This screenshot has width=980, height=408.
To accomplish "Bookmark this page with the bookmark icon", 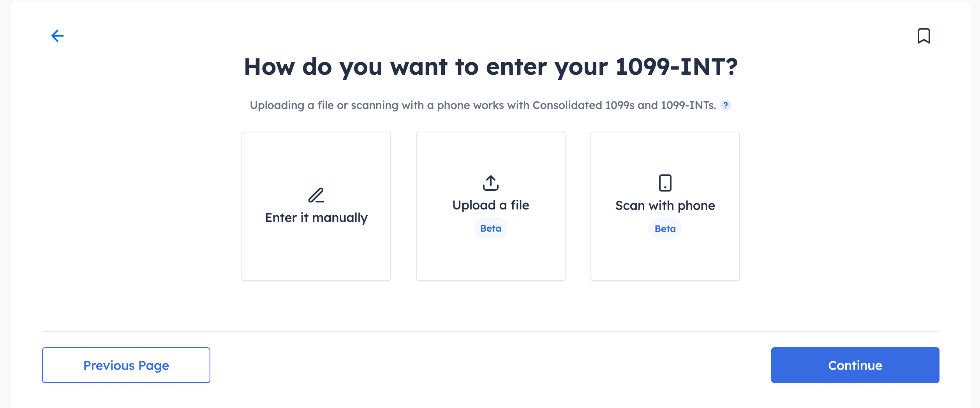I will tap(924, 36).
